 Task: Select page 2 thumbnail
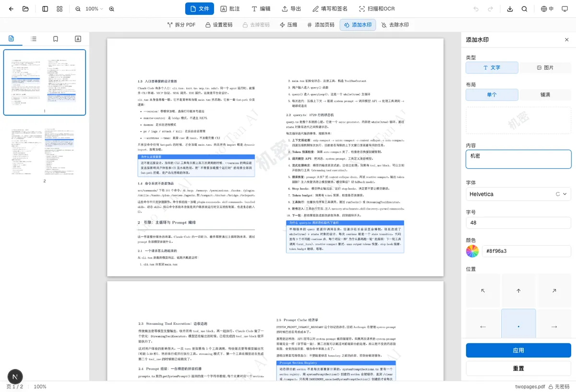coord(45,152)
